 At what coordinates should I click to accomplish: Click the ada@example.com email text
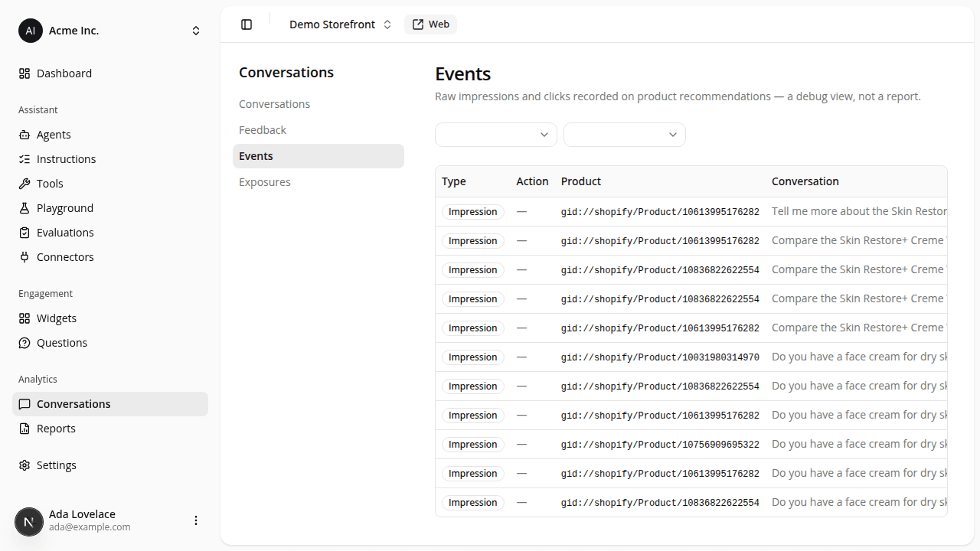tap(90, 527)
